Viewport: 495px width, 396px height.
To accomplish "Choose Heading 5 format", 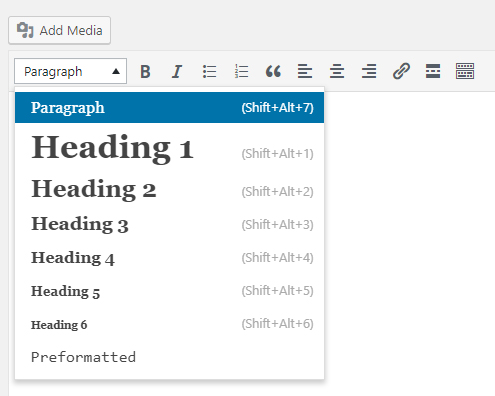I will click(x=169, y=291).
